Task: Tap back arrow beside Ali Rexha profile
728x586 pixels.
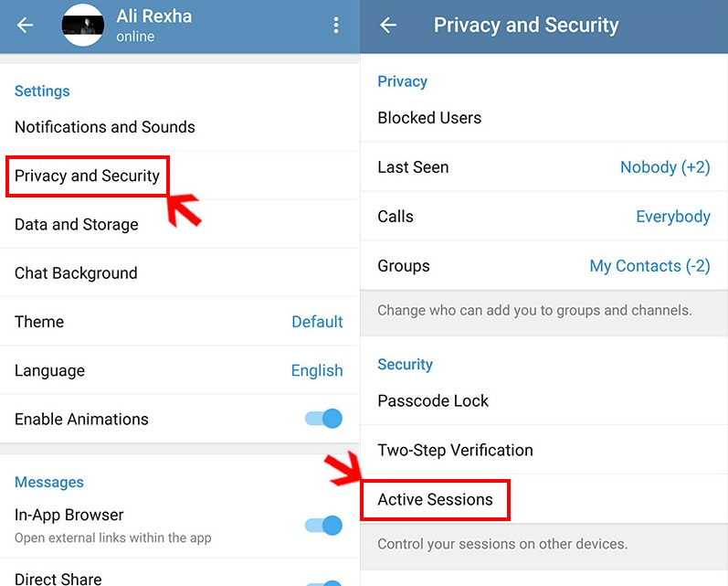Action: coord(25,25)
